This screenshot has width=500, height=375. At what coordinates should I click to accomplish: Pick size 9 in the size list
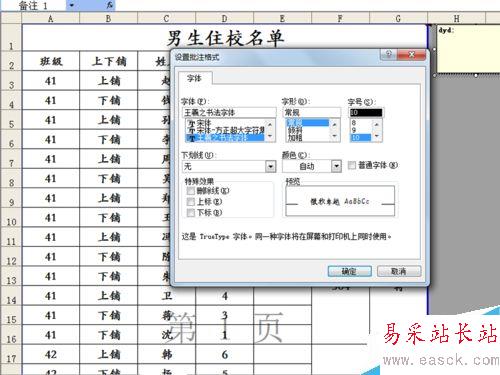click(x=360, y=130)
